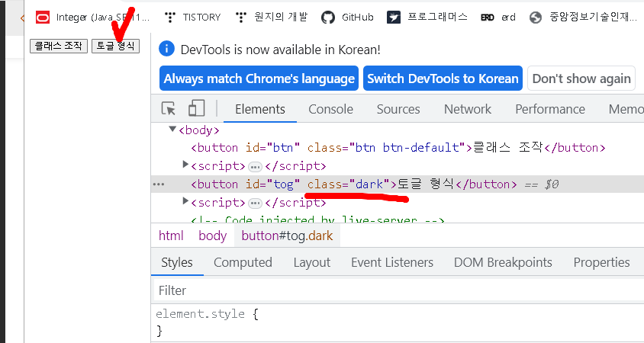644x343 pixels.
Task: Collapse the body element node
Action: click(172, 130)
